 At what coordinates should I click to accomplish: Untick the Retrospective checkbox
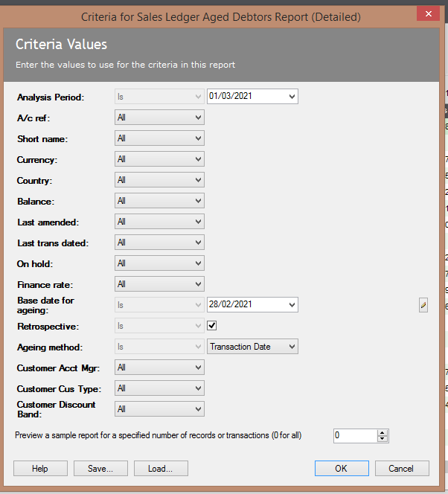click(x=212, y=326)
